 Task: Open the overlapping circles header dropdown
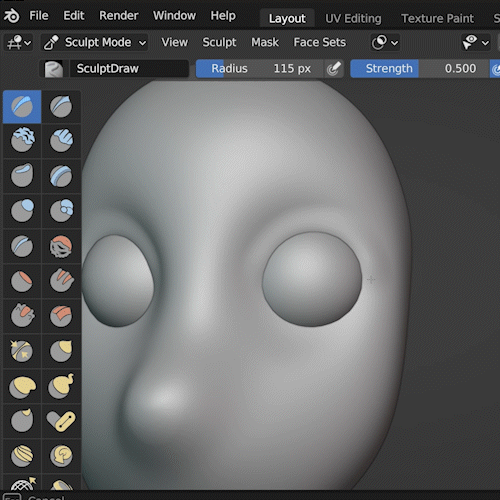385,43
